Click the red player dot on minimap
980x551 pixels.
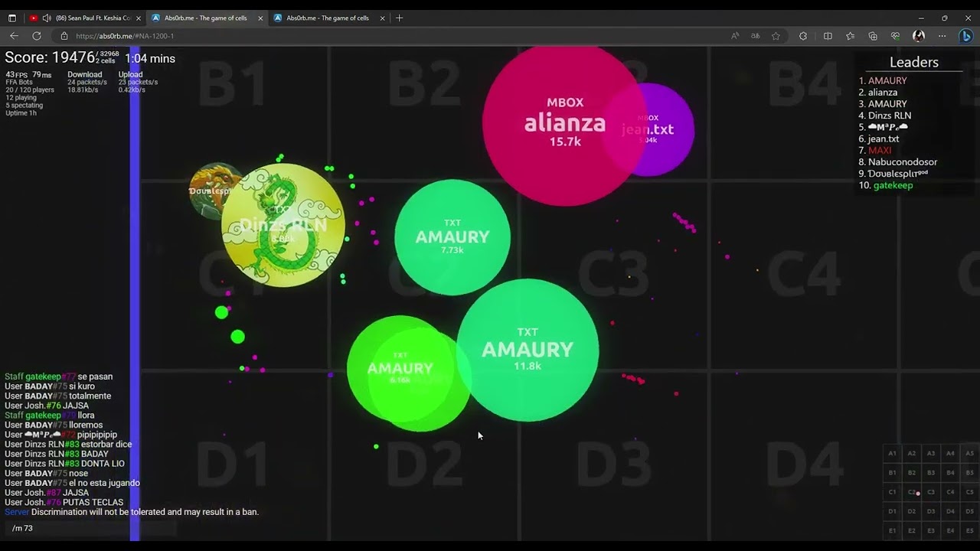point(918,494)
